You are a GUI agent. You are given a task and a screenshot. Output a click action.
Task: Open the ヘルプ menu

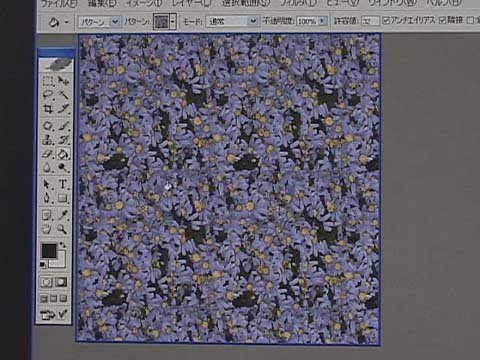click(x=444, y=3)
